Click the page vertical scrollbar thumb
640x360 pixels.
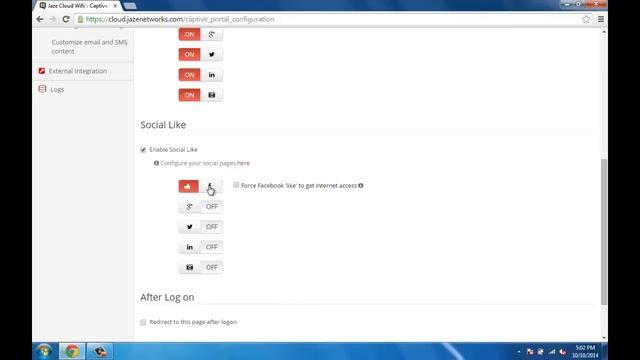[x=604, y=232]
